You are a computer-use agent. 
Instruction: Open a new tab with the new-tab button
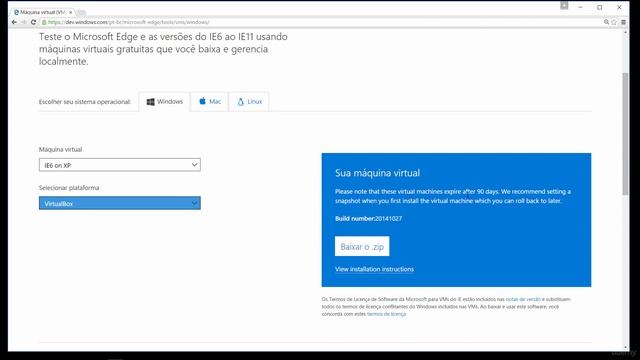tap(81, 12)
